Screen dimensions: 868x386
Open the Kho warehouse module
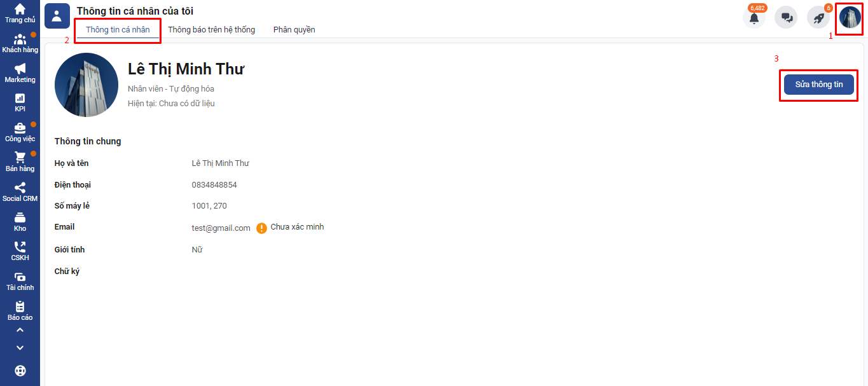click(20, 221)
